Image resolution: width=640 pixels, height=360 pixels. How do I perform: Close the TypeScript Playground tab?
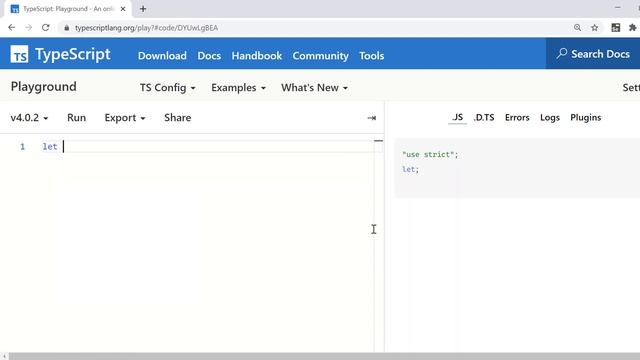(123, 9)
